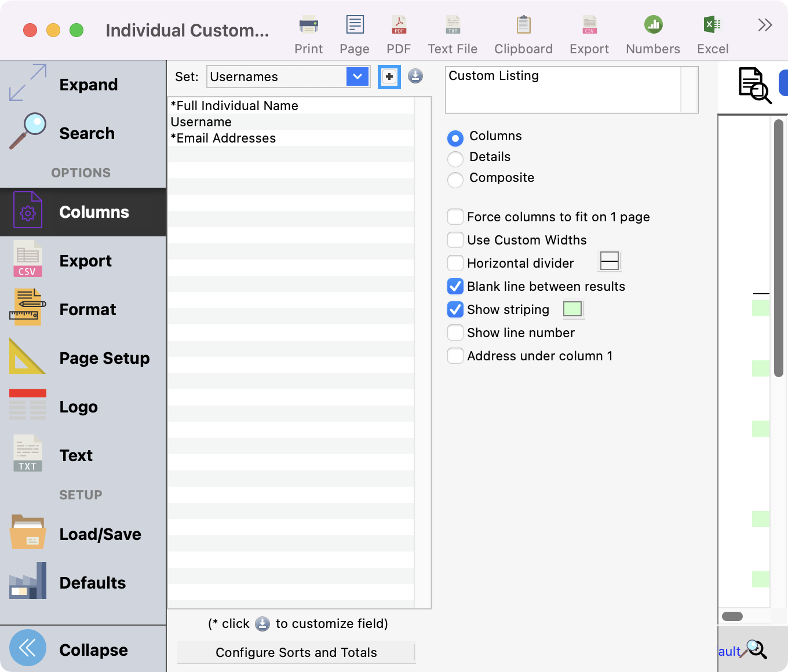Uncheck Show striping checkbox
The image size is (788, 672).
click(455, 309)
